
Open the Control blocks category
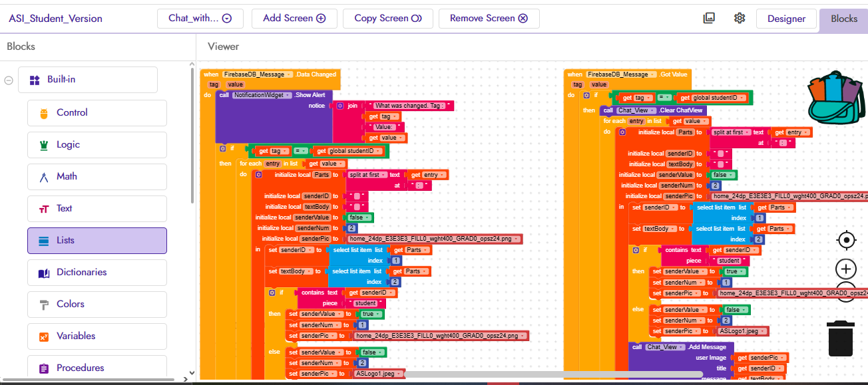97,113
